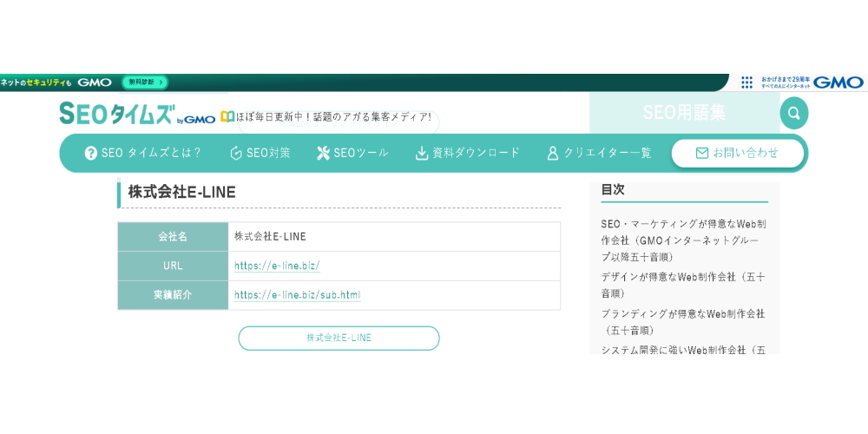Jump to SEO・マーケティングが得意なWeb制作会社 section
This screenshot has width=868, height=434.
pos(684,240)
